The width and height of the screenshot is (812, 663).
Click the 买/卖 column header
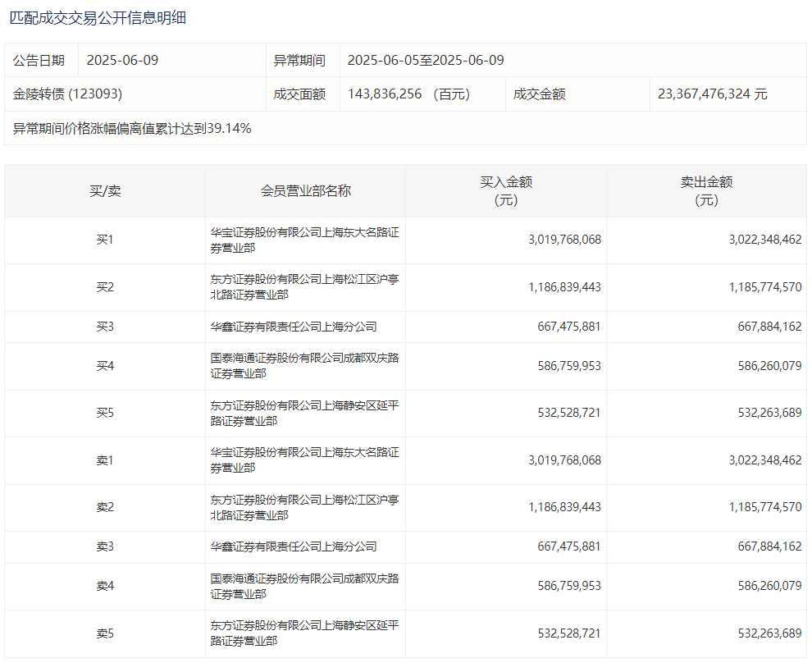click(x=105, y=191)
